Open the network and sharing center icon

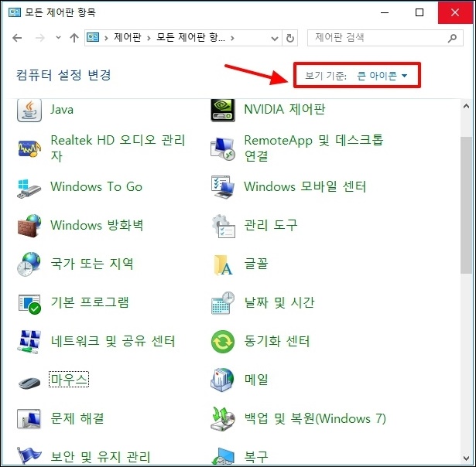29,342
